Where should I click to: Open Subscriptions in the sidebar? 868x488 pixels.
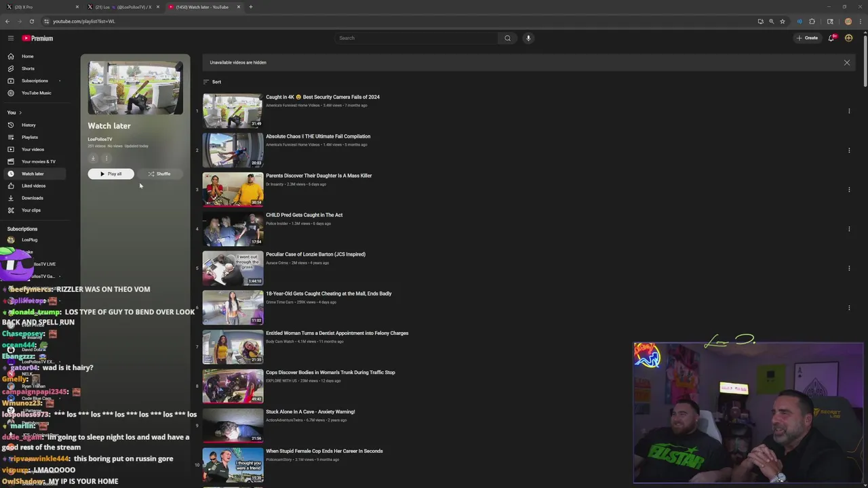point(35,81)
